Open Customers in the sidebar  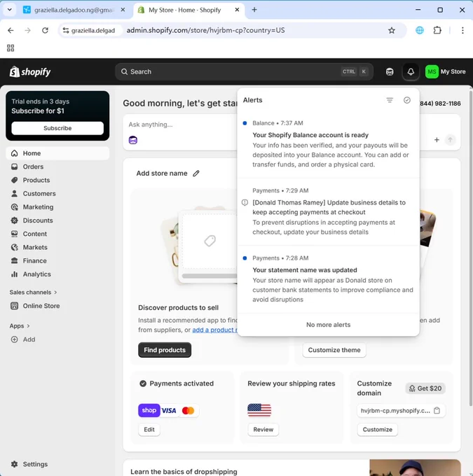[x=57, y=193]
